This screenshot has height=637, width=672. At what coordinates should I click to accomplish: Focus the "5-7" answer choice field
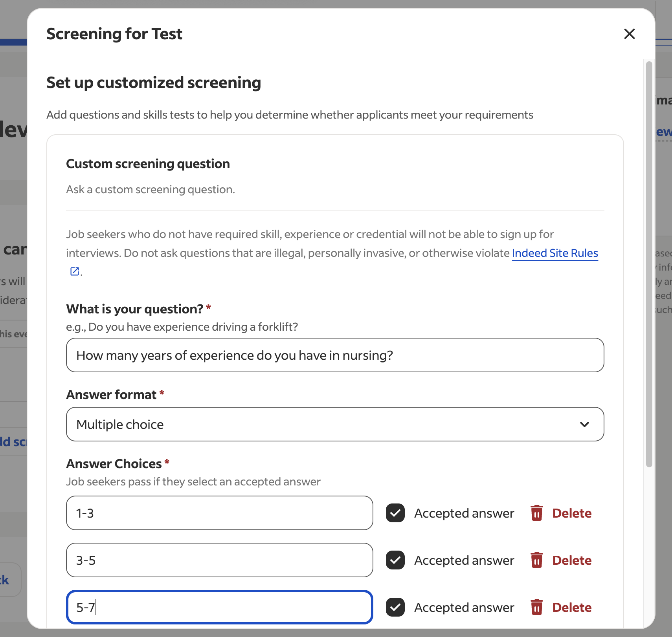219,607
